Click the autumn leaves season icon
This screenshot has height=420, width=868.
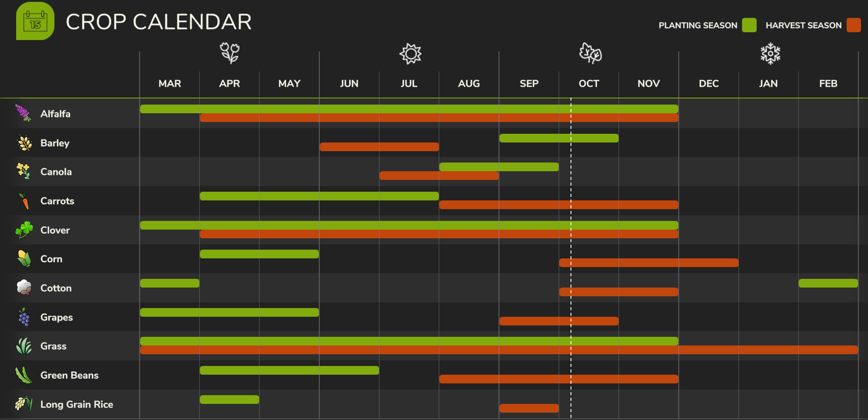tap(590, 53)
